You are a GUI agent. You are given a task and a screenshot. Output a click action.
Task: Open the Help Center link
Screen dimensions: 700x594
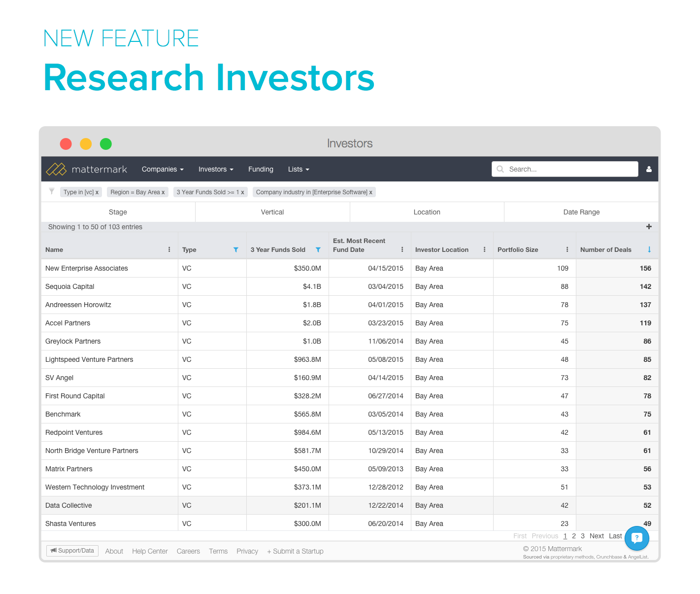click(150, 551)
